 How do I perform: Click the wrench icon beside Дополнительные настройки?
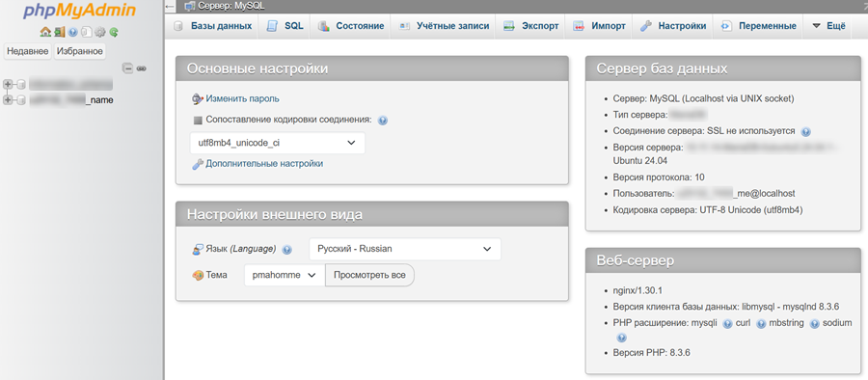[x=197, y=164]
